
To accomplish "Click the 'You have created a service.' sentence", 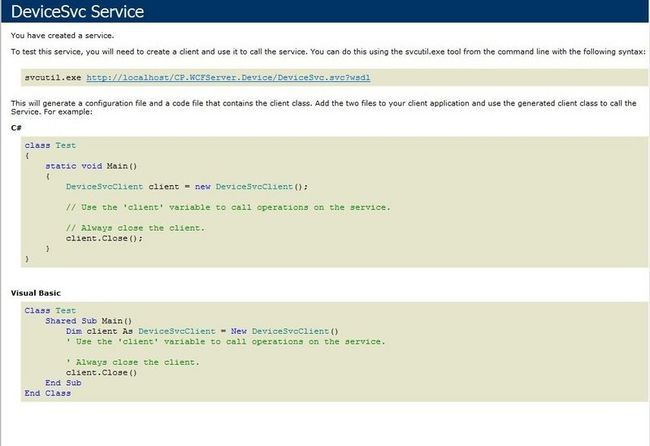I will point(62,36).
